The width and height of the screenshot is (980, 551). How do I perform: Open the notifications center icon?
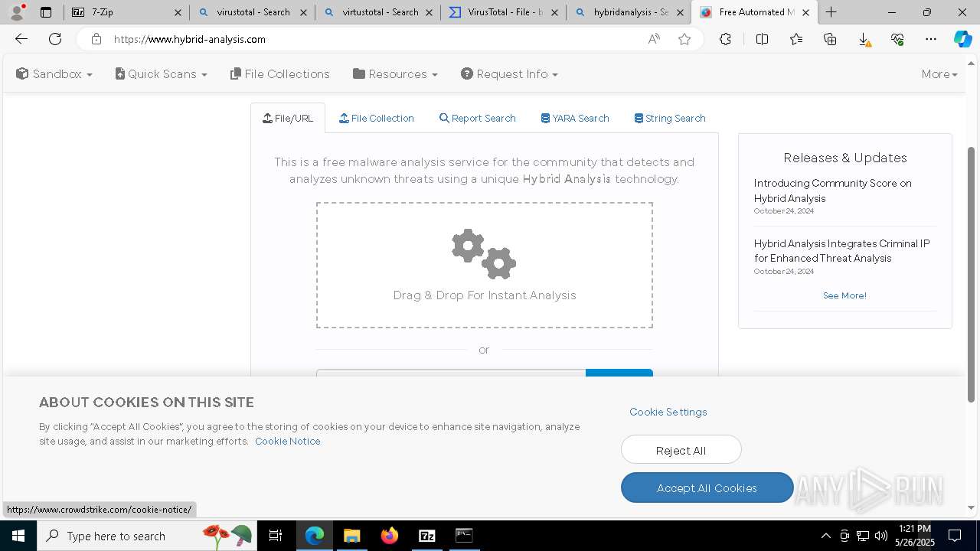pos(955,536)
